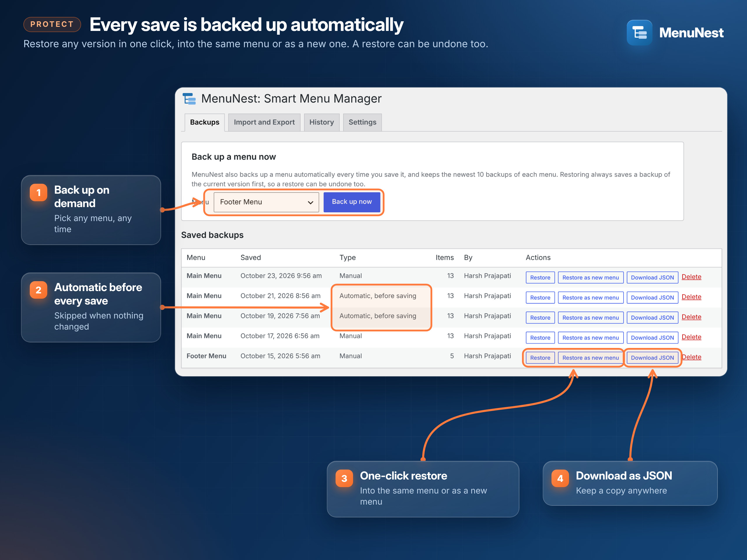
Task: Restore the October 23 Main Menu backup
Action: coord(540,277)
